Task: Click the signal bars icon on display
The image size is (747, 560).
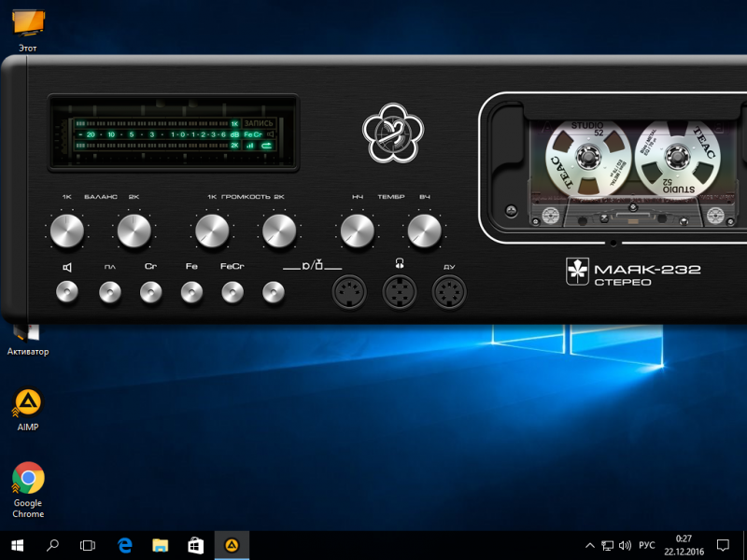Action: click(x=250, y=146)
